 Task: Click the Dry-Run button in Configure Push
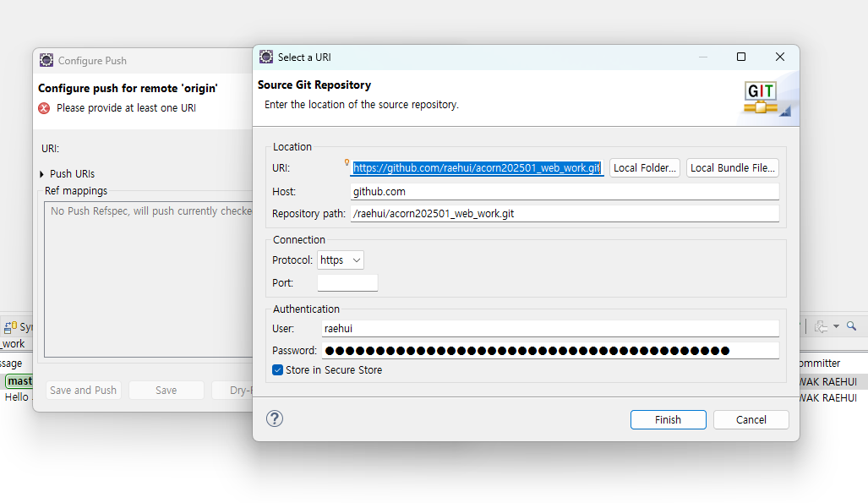pyautogui.click(x=232, y=391)
